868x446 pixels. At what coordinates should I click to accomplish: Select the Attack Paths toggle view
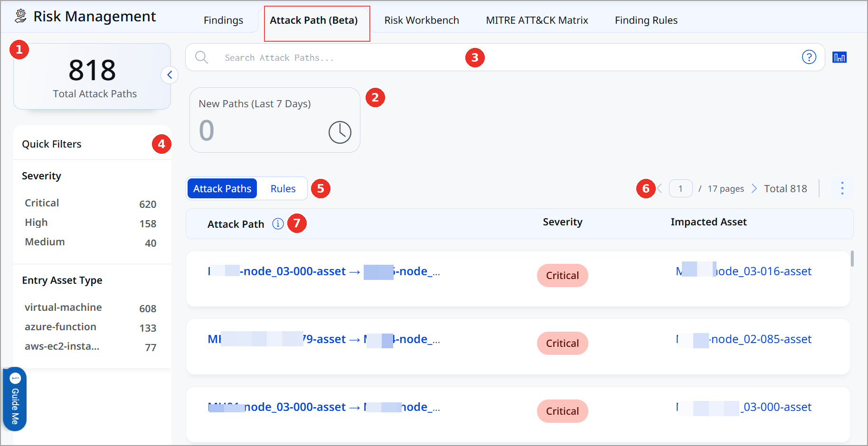[x=222, y=188]
